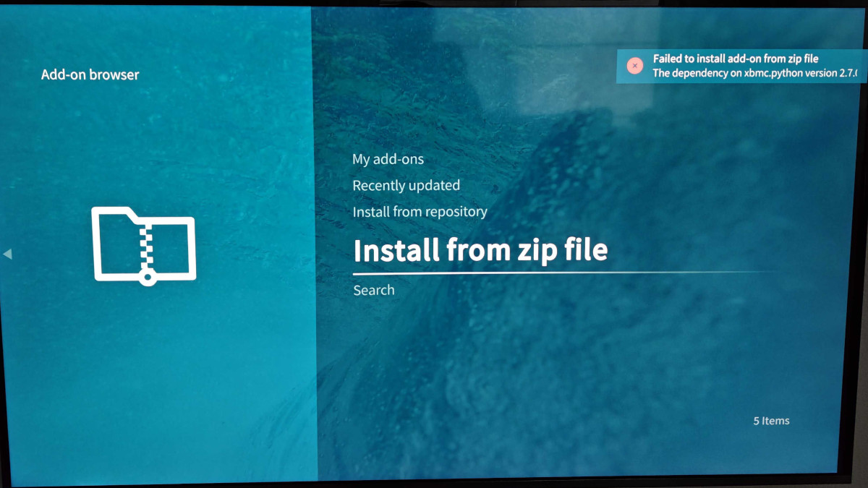Click the Add-on browser heading

click(x=90, y=74)
